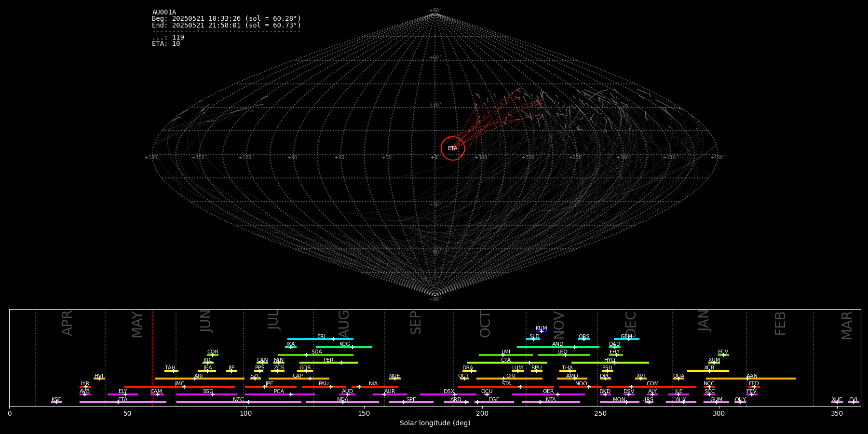
Task: Select the SSG shower label
Action: pos(208,392)
